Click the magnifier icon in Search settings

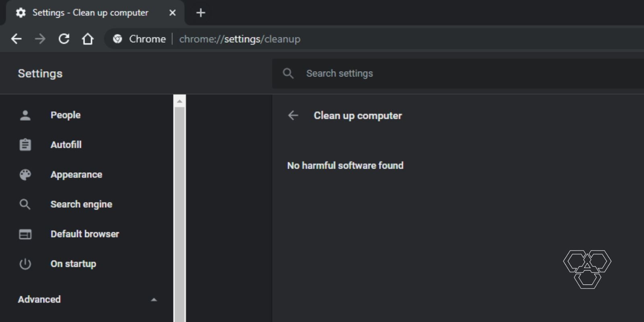(x=288, y=73)
